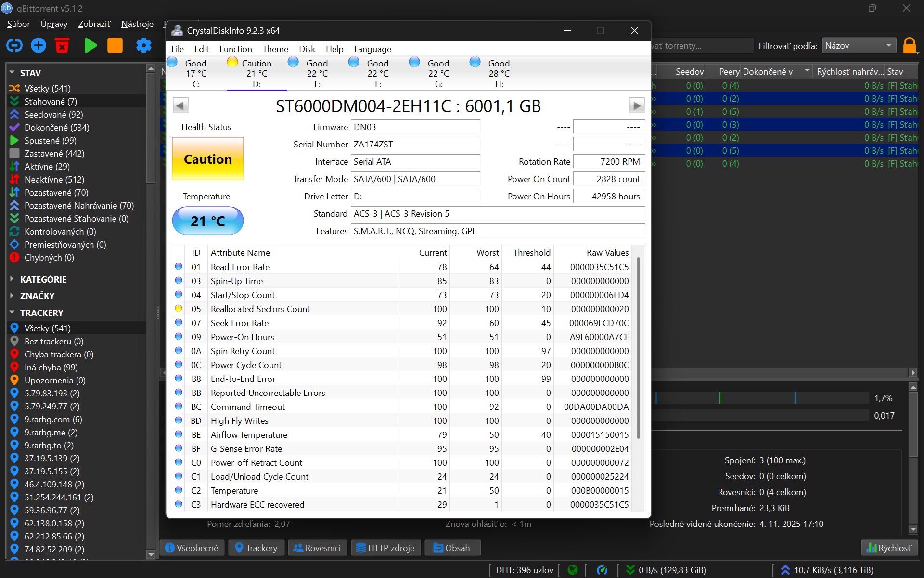Click the 21 °C temperature indicator

[x=208, y=221]
